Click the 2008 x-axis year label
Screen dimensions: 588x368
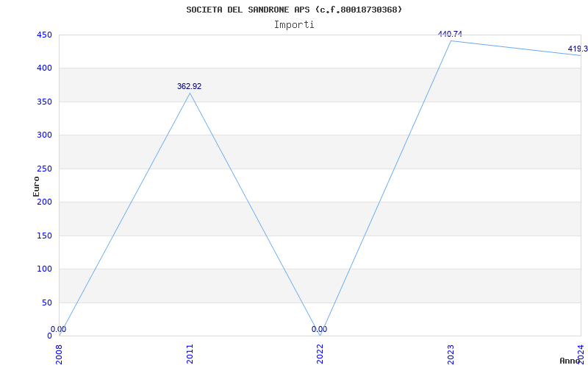(x=60, y=354)
